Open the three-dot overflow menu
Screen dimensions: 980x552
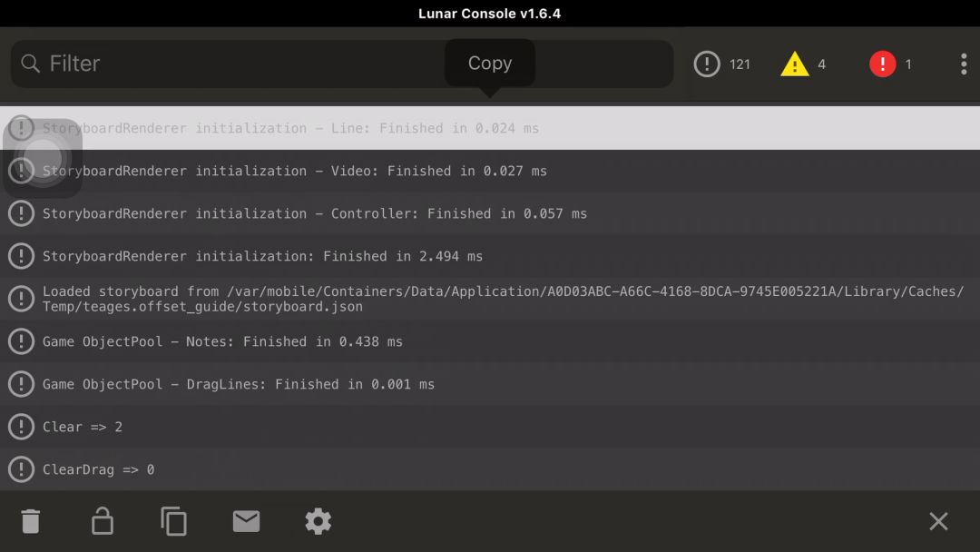[964, 64]
